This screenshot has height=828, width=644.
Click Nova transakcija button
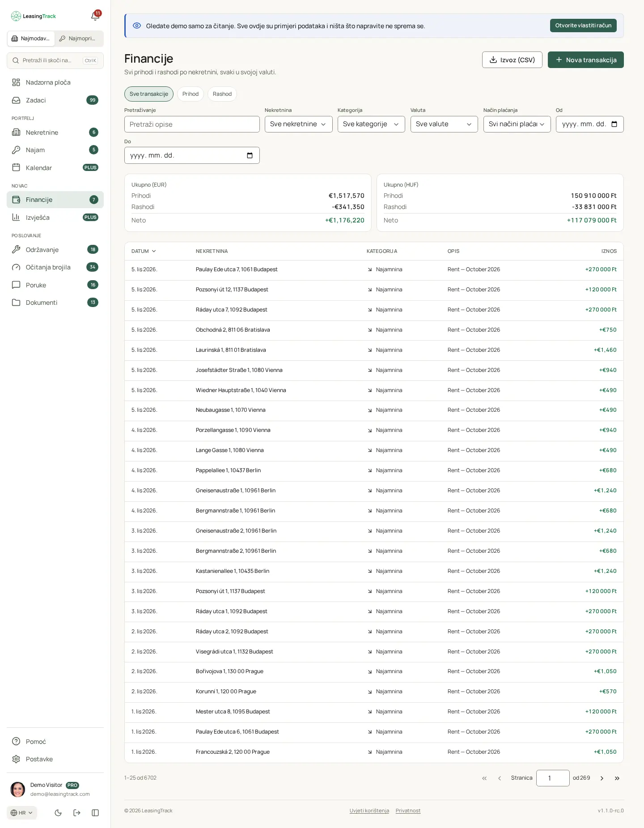click(586, 60)
